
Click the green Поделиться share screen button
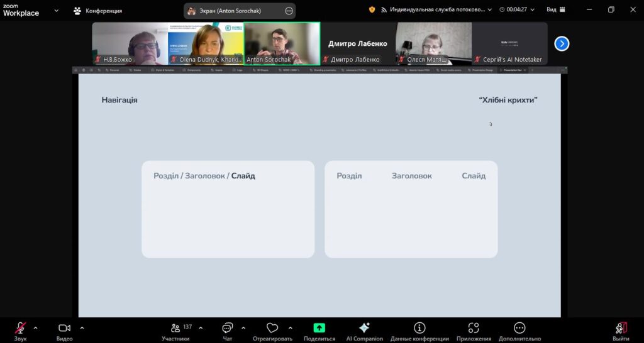pos(319,328)
